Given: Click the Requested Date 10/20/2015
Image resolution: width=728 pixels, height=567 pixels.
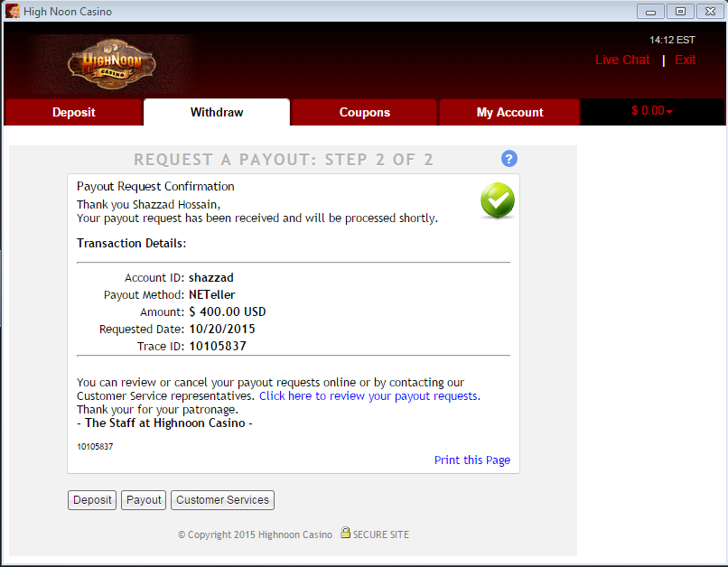Looking at the screenshot, I should 222,329.
